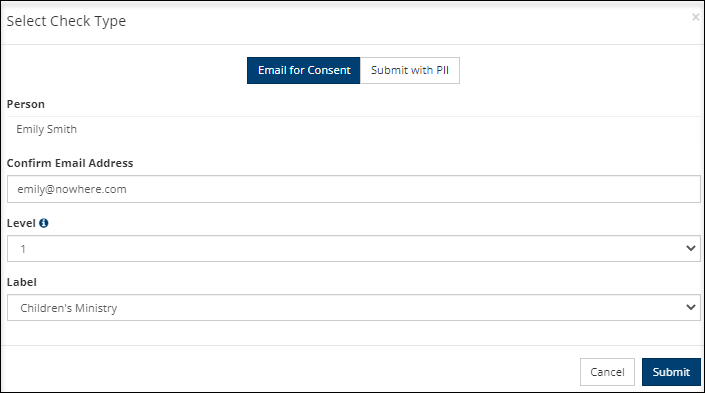Click the Label heading above Children's Ministry
This screenshot has width=705, height=393.
(x=22, y=282)
